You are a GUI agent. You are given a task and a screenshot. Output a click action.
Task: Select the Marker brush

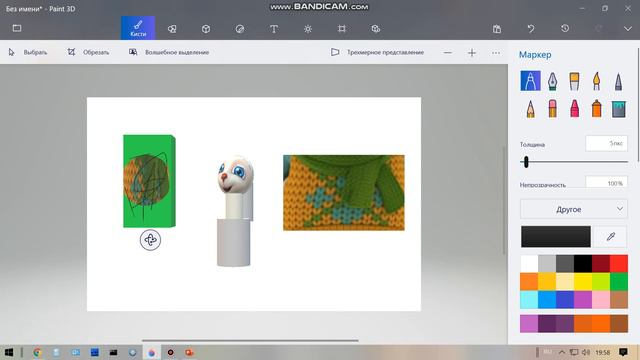(x=530, y=81)
